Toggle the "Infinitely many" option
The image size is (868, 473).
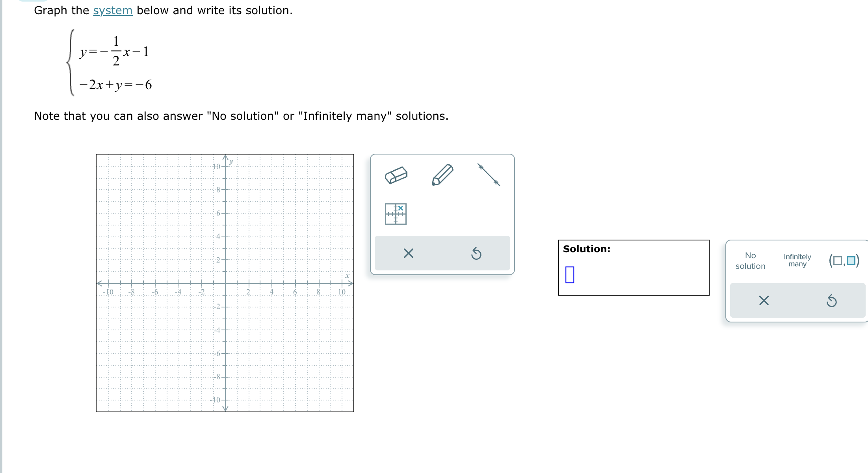797,260
